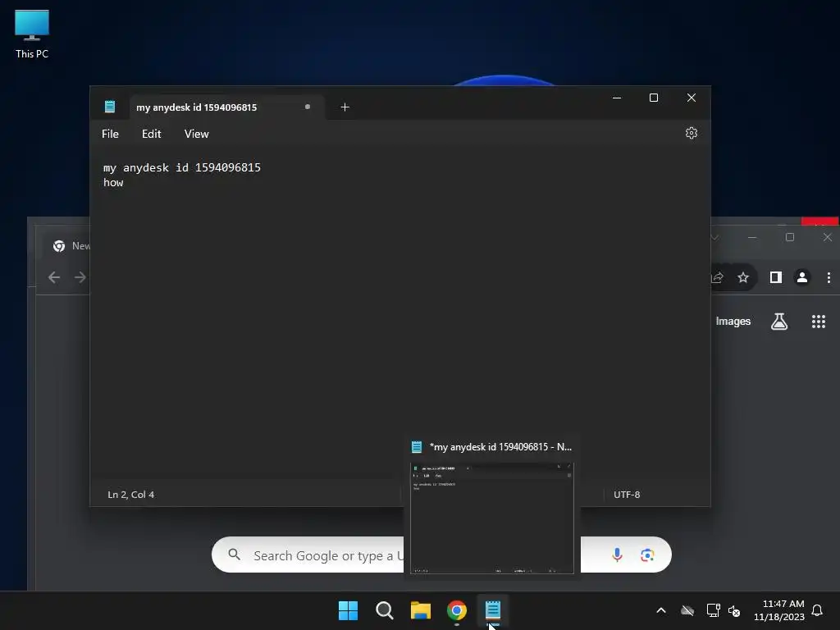840x630 pixels.
Task: Click the unsaved-changes dot on the Notepad tab
Action: pos(308,107)
